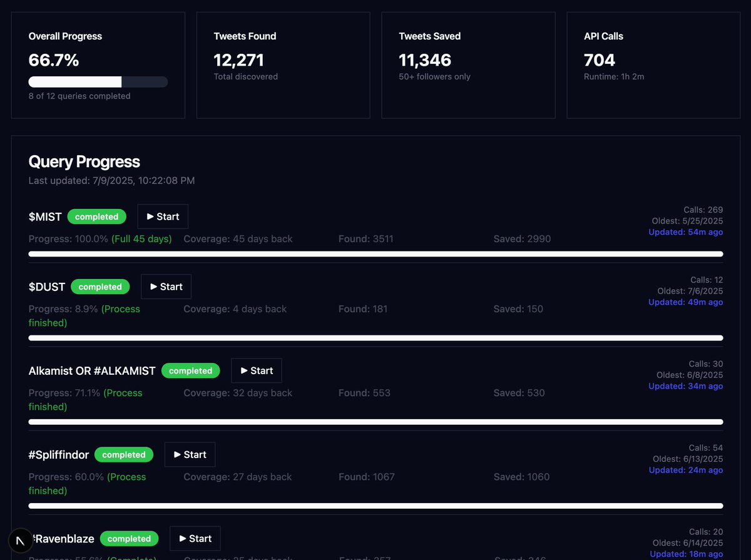
Task: Click the completed badge for $MIST
Action: tap(96, 216)
